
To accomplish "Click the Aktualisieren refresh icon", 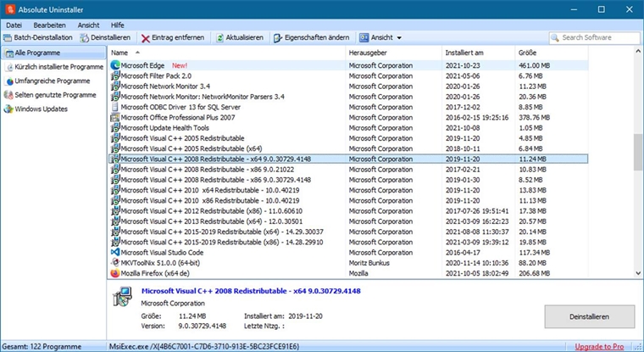I will coord(220,38).
